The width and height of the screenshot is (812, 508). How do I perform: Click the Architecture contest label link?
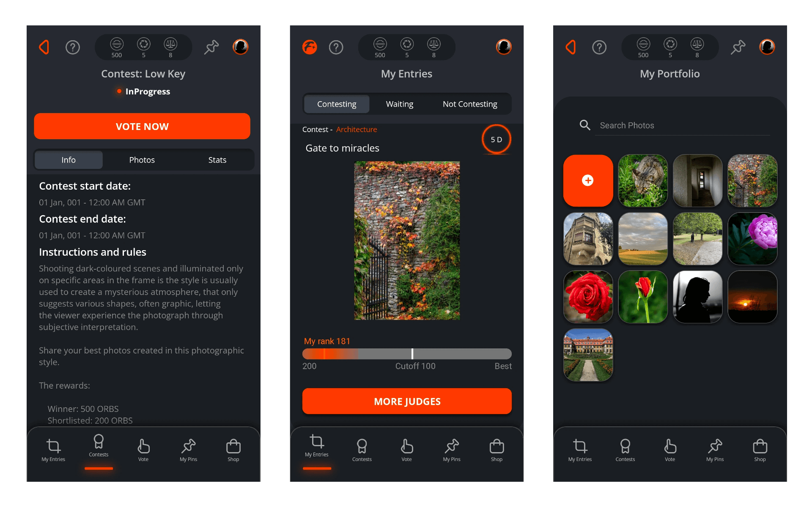(357, 129)
